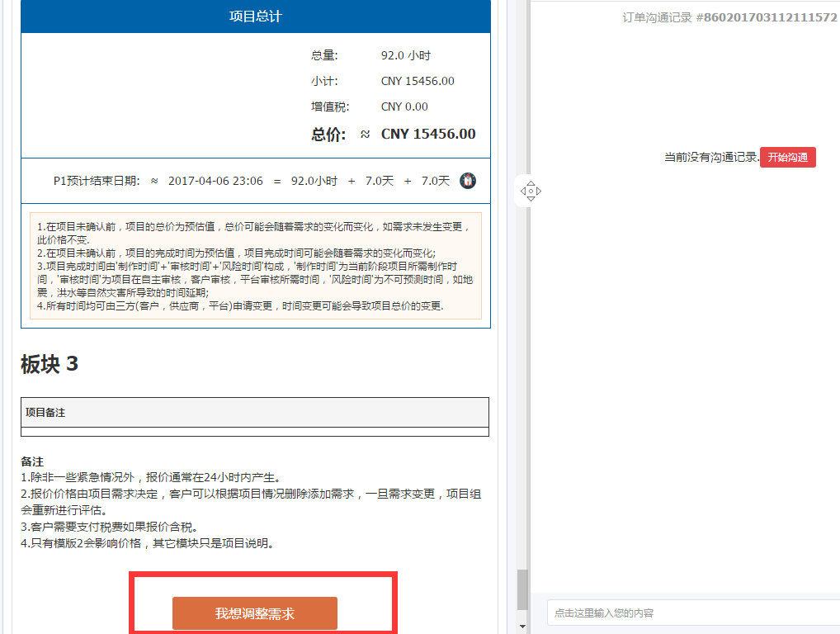Click the bold 备注 heading
The image size is (840, 634).
[32, 461]
